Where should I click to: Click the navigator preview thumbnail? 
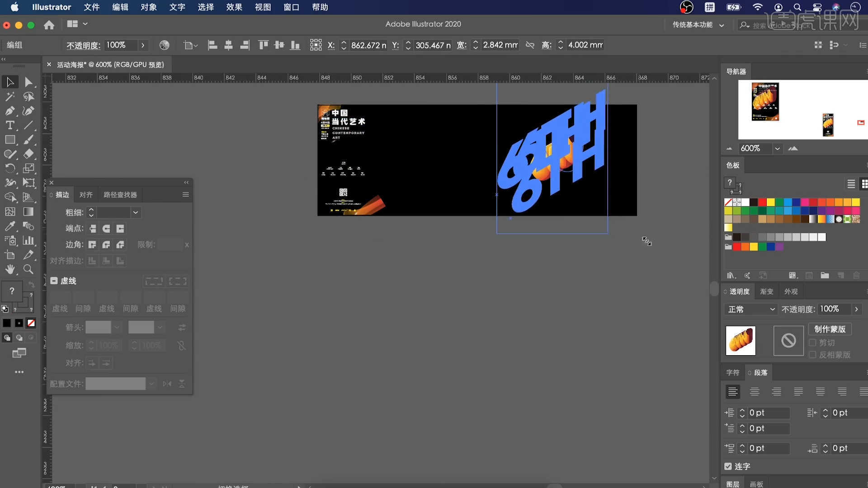click(x=802, y=109)
